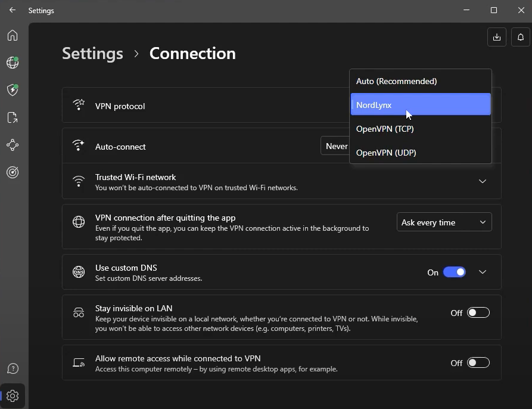The width and height of the screenshot is (532, 409).
Task: Open the notifications bell icon
Action: pos(521,37)
